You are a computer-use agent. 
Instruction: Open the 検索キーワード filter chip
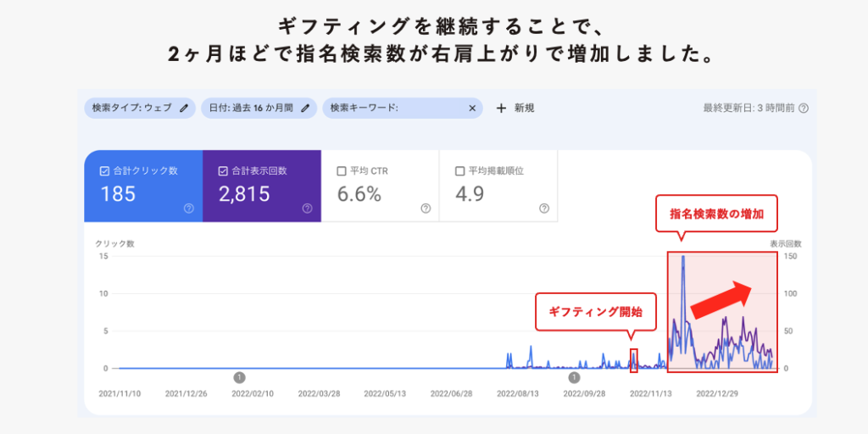(394, 108)
